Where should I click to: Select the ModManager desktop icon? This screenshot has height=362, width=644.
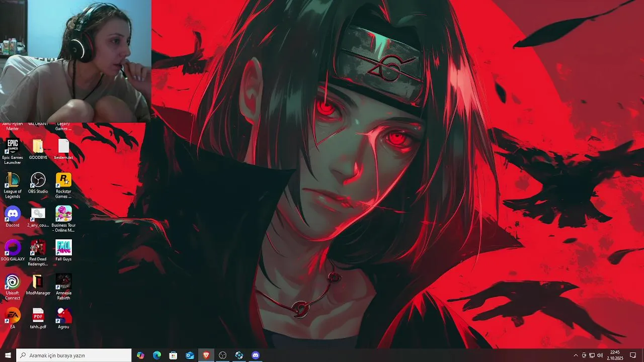pos(38,285)
